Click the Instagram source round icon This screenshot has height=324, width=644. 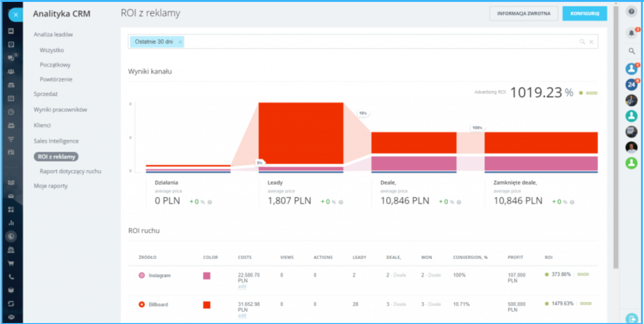point(142,275)
